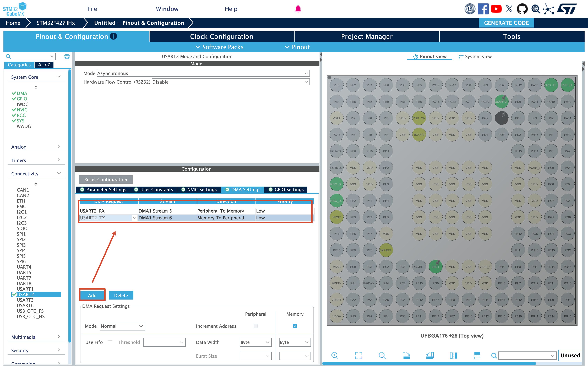
Task: Toggle Memory Increment Address checkbox
Action: [x=295, y=326]
